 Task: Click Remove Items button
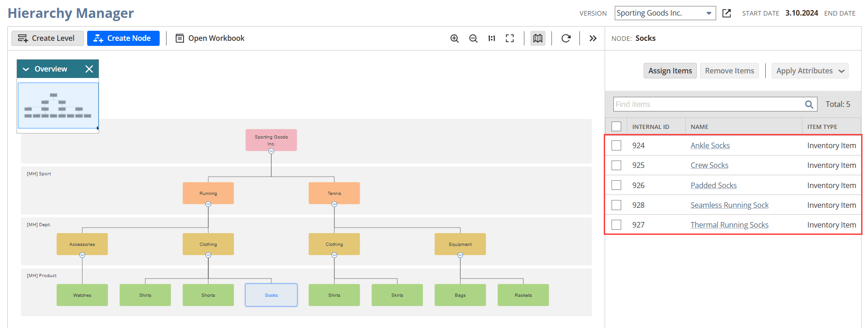coord(729,71)
